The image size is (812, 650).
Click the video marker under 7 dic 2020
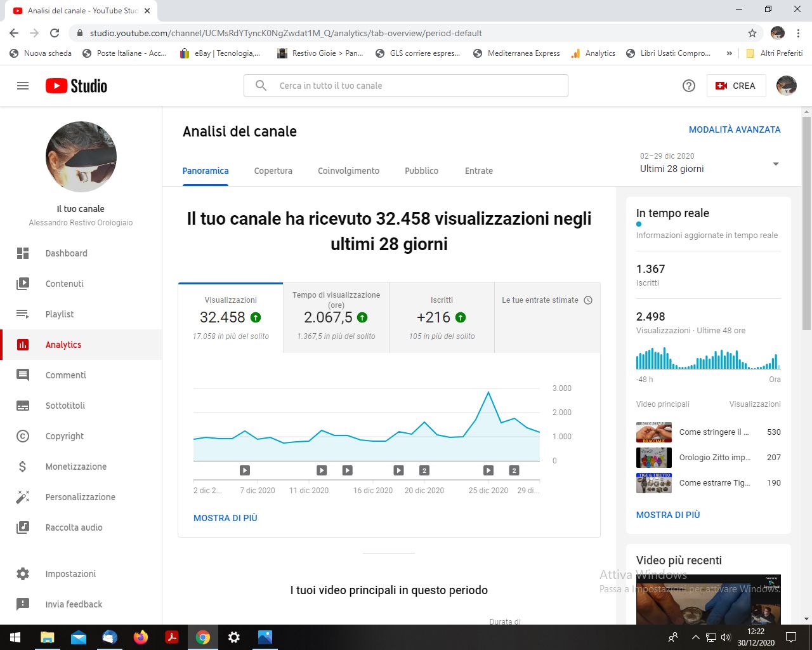tap(245, 470)
